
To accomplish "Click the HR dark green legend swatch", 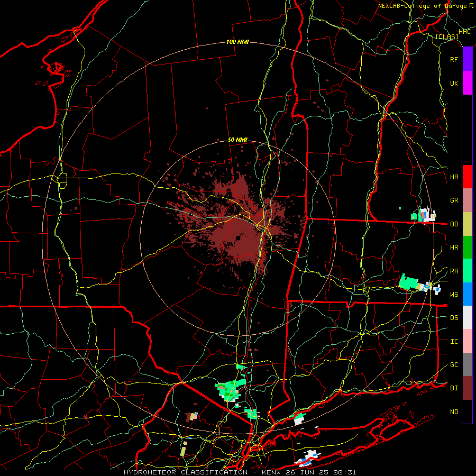I will pyautogui.click(x=467, y=248).
